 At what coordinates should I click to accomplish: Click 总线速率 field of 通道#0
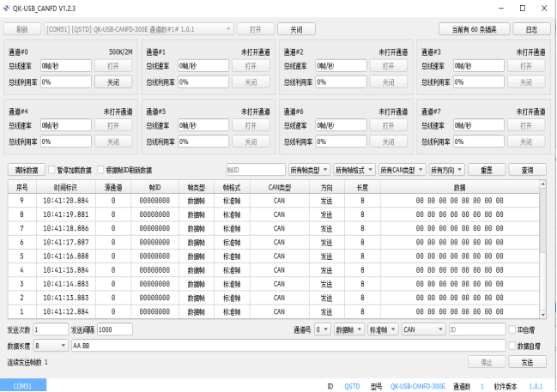pos(66,66)
